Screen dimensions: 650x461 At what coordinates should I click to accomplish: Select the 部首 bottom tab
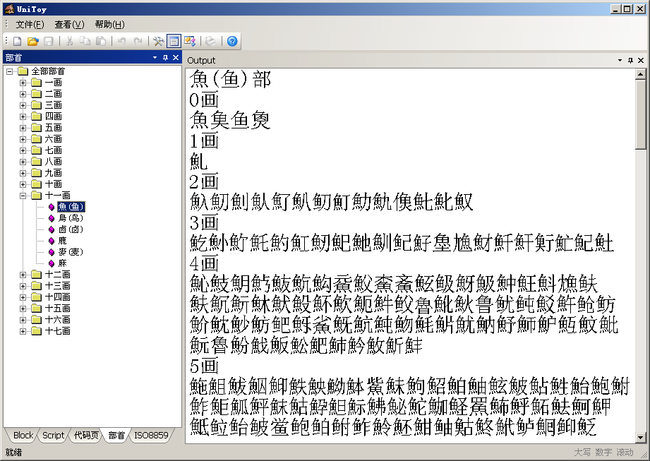[116, 435]
